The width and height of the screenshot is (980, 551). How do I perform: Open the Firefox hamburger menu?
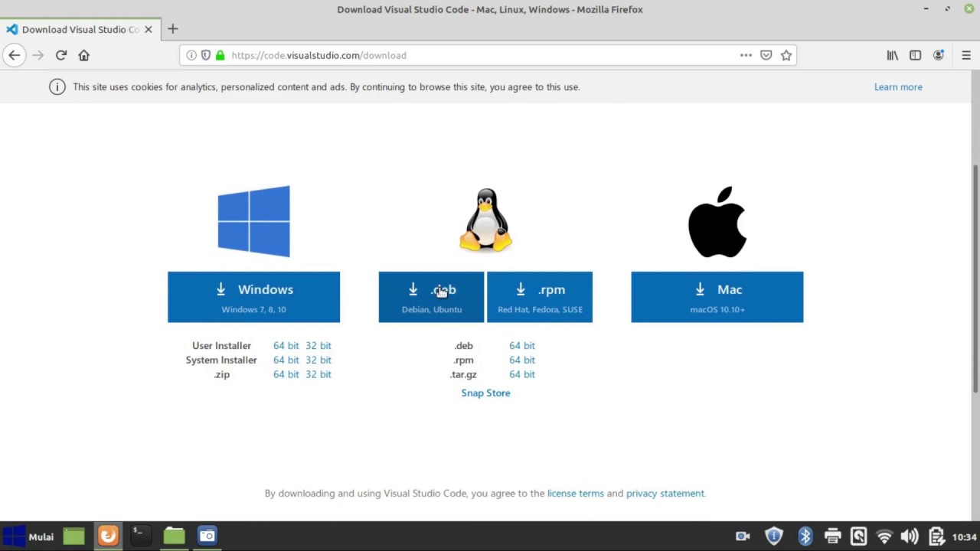[x=966, y=55]
